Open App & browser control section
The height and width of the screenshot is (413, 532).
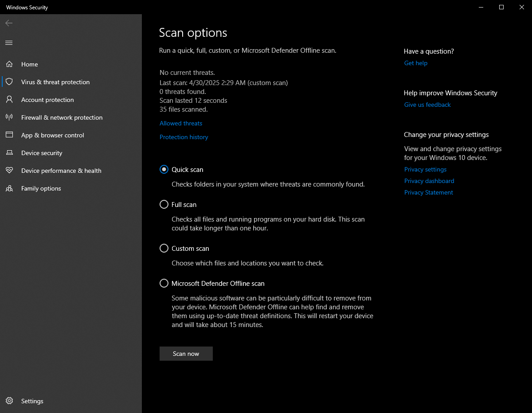click(71, 135)
